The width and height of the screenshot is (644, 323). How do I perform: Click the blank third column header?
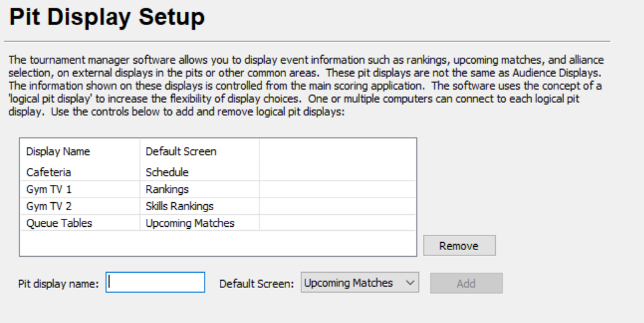pos(337,151)
